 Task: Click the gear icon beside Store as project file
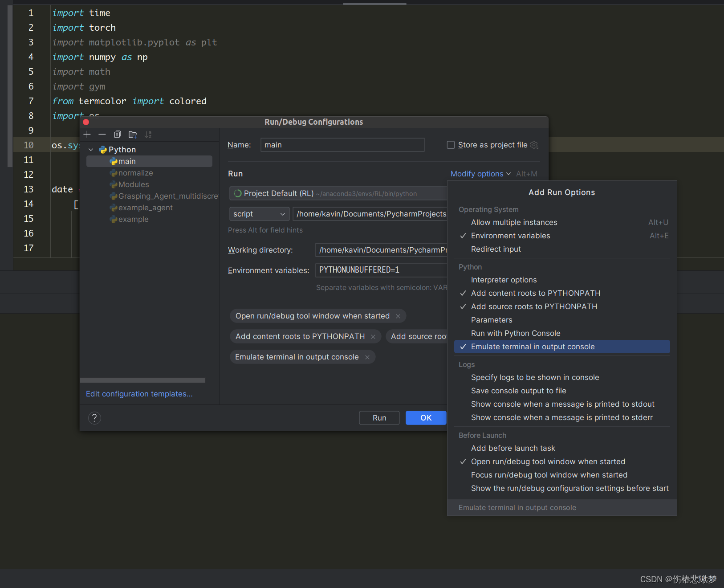pos(534,145)
